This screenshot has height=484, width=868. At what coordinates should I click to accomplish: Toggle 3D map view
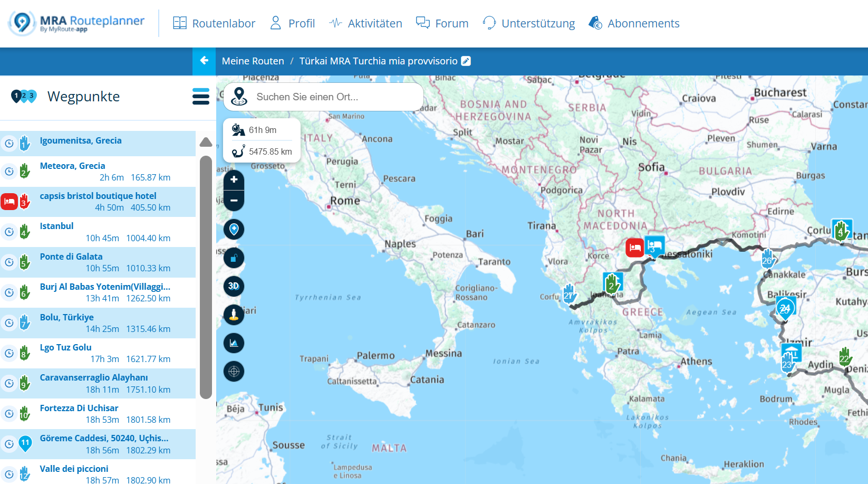(234, 286)
